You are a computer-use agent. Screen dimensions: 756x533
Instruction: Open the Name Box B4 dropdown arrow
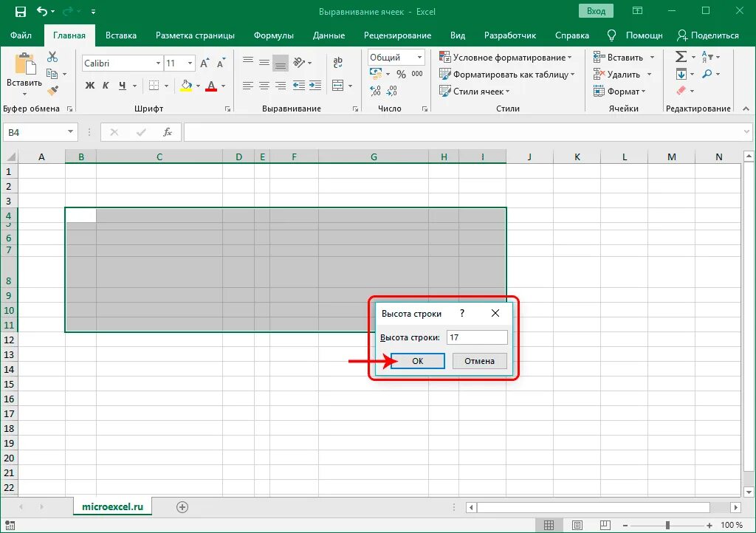point(70,131)
